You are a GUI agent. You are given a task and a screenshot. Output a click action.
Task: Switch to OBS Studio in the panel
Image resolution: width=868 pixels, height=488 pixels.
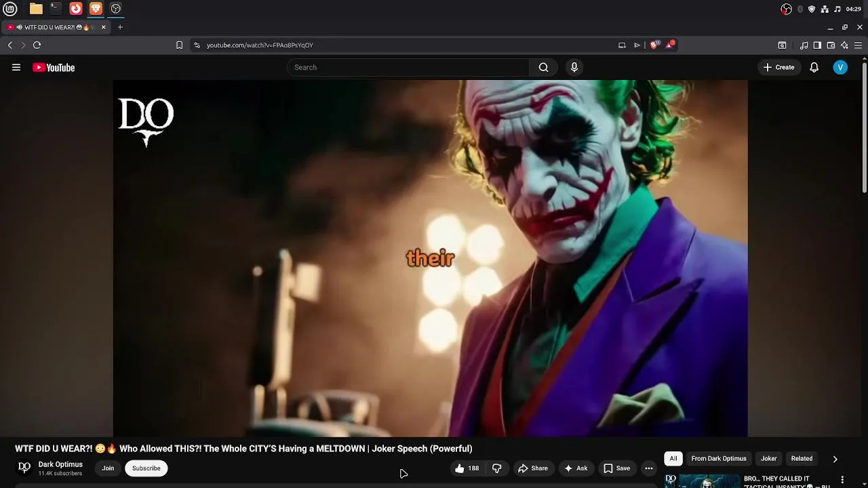click(x=116, y=9)
